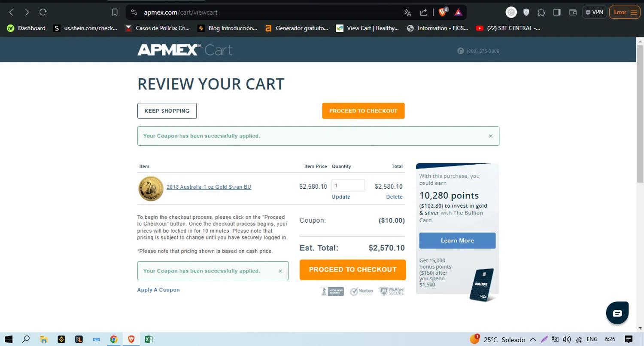
Task: Open the Casos de Policía bookmark
Action: click(x=157, y=28)
